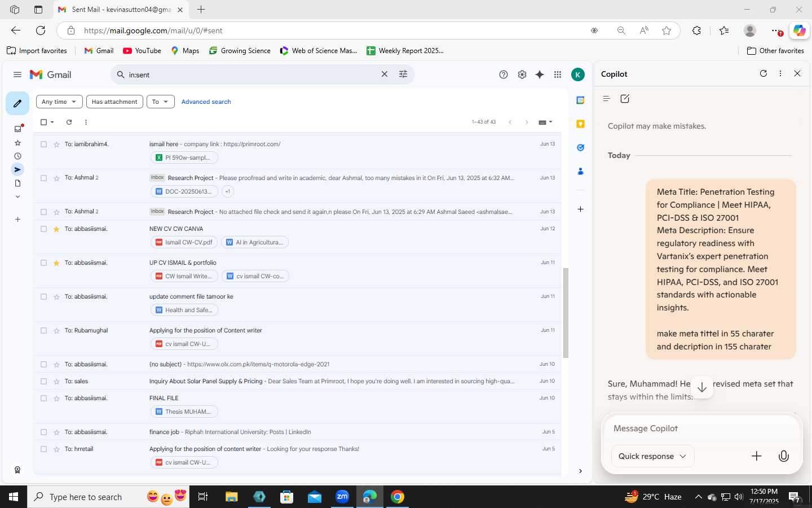The height and width of the screenshot is (508, 812).
Task: Start a new Copilot chat
Action: 625,99
